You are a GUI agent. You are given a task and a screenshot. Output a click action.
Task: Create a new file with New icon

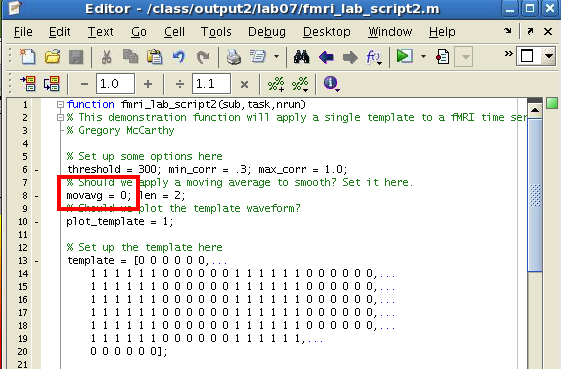[28, 57]
